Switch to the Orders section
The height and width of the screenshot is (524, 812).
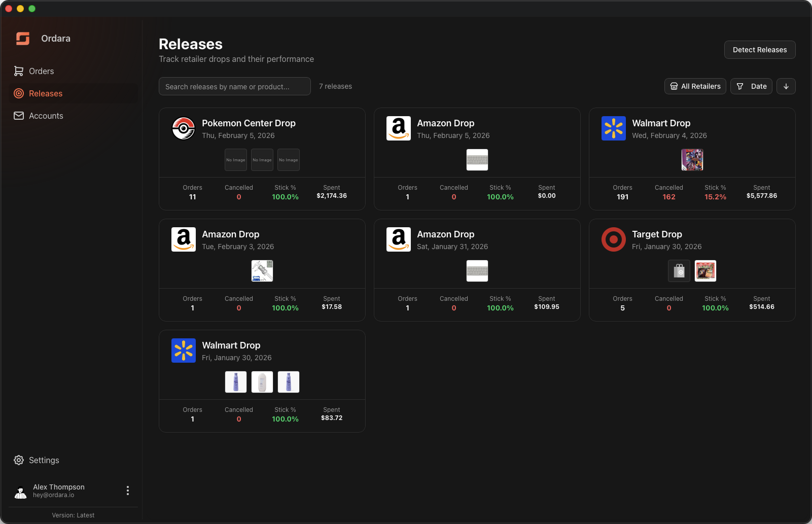(x=41, y=71)
